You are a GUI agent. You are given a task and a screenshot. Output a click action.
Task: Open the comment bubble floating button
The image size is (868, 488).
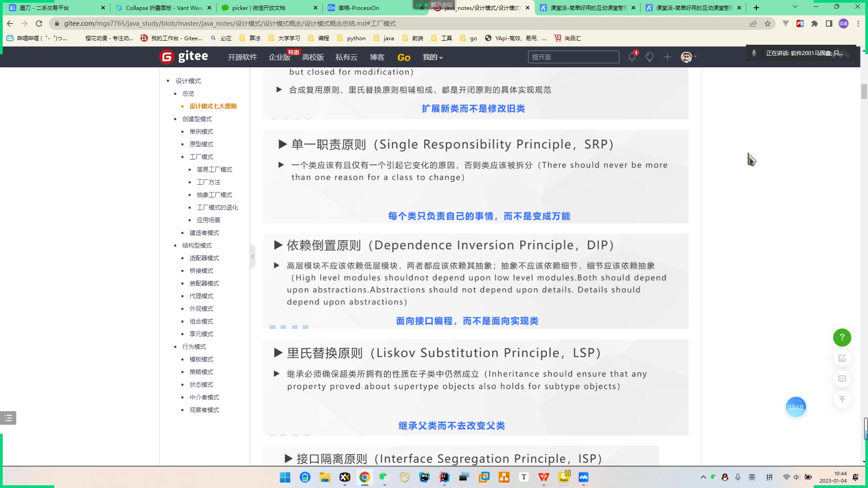pos(842,379)
